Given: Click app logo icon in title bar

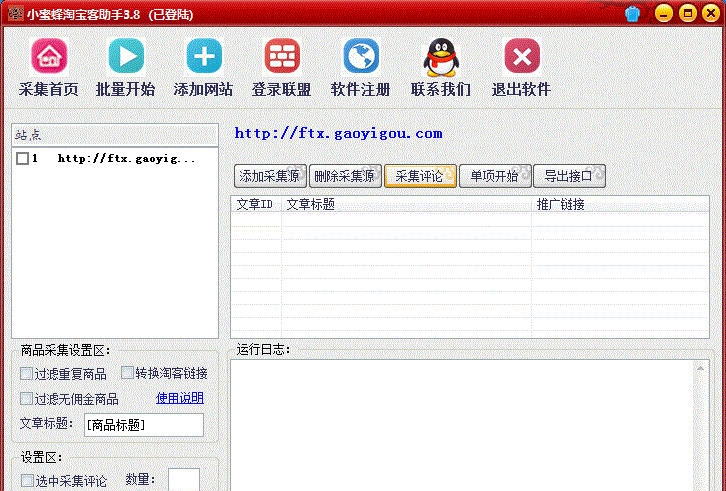Looking at the screenshot, I should click(16, 13).
